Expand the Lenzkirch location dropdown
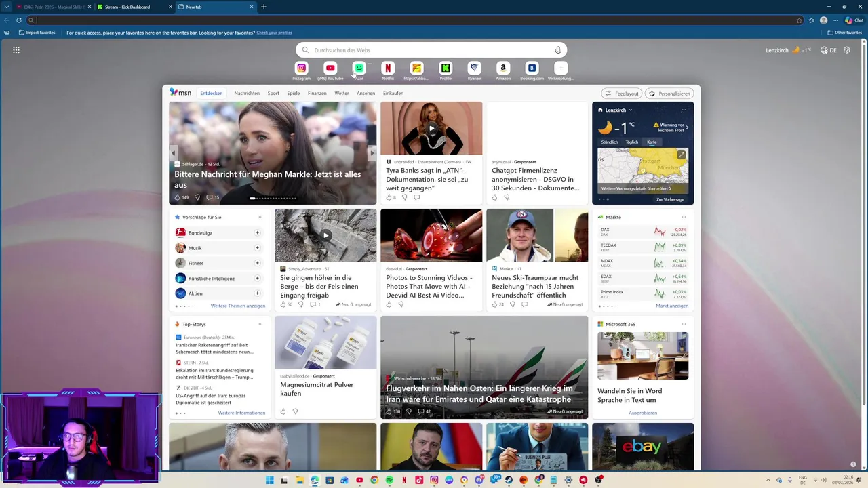This screenshot has height=488, width=868. coord(631,110)
